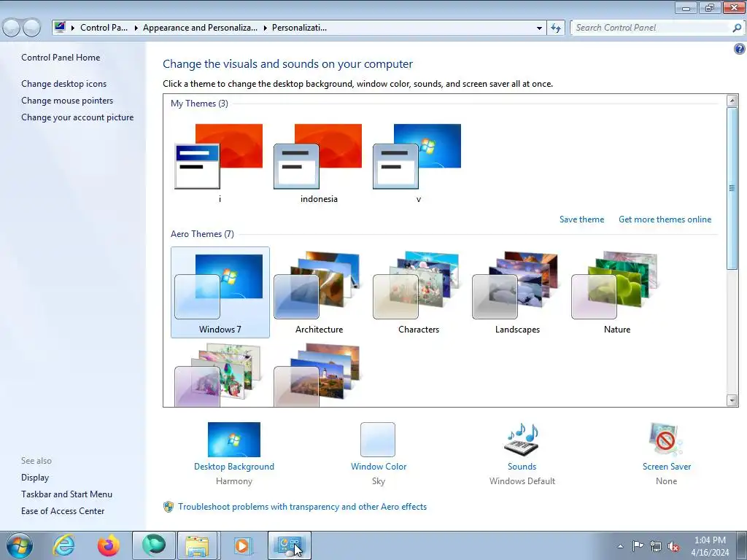The width and height of the screenshot is (747, 560).
Task: Expand arrow before Appearance and Personalization breadcrumb
Action: [136, 28]
